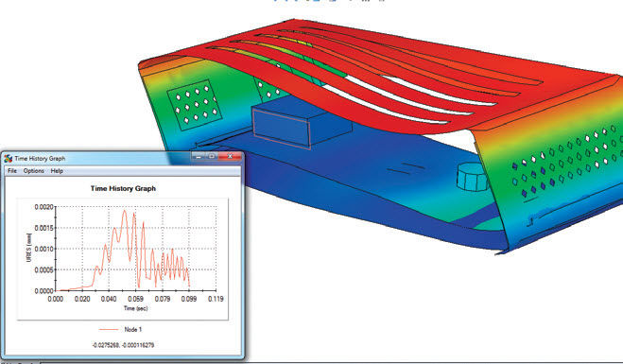Click the cursor coordinates readout below legend
The image size is (623, 364).
[x=123, y=345]
